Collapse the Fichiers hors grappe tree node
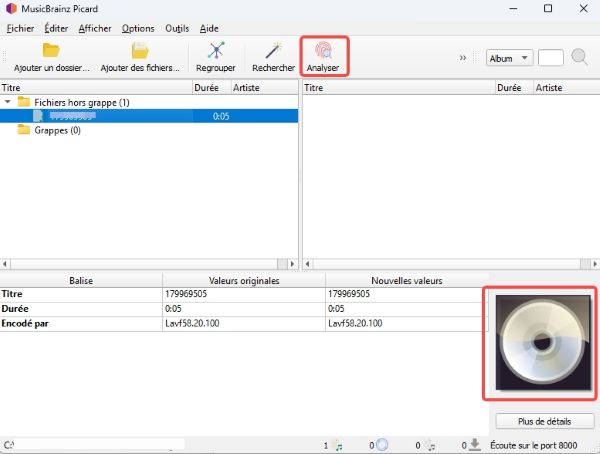Image resolution: width=600 pixels, height=454 pixels. point(8,102)
